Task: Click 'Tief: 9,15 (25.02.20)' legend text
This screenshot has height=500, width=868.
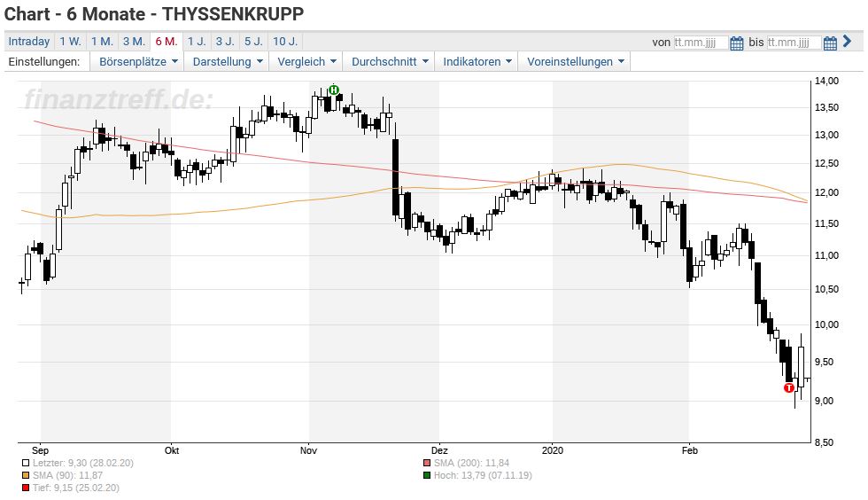Action: pos(76,488)
